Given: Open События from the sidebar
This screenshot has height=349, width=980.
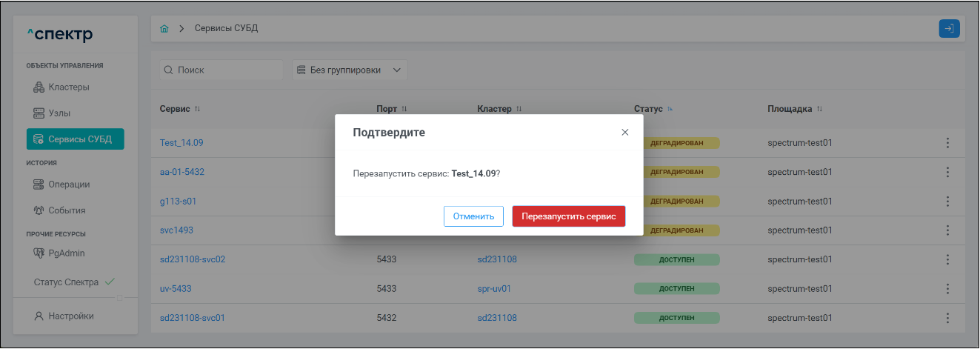Looking at the screenshot, I should point(67,210).
